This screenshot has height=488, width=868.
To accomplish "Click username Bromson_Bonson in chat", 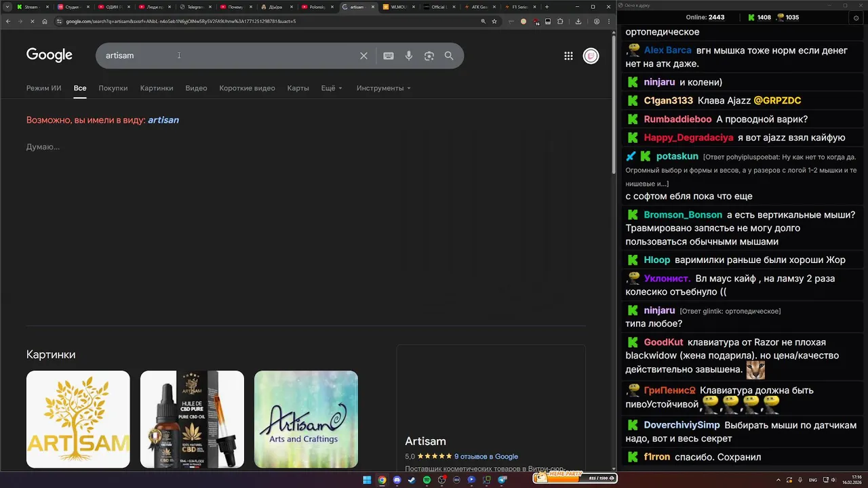I will tap(683, 215).
